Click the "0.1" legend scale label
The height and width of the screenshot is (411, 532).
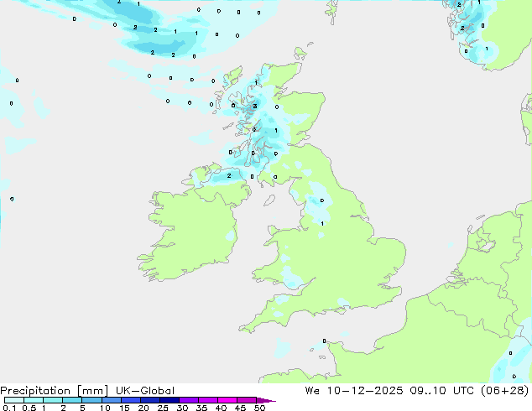pos(9,408)
